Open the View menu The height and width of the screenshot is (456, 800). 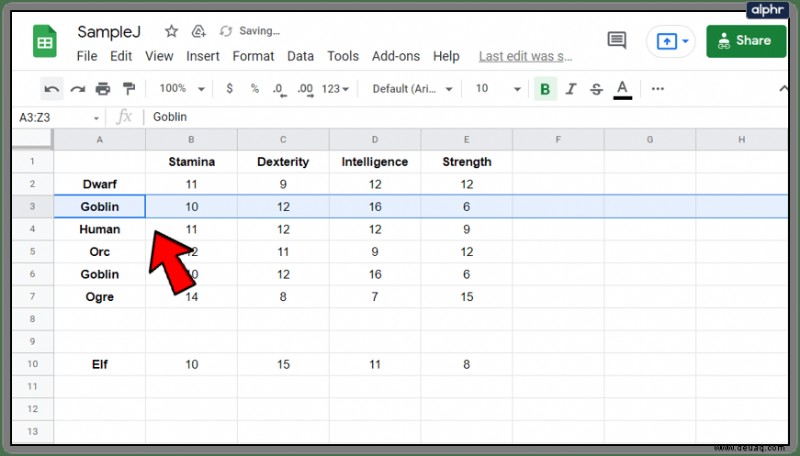159,56
